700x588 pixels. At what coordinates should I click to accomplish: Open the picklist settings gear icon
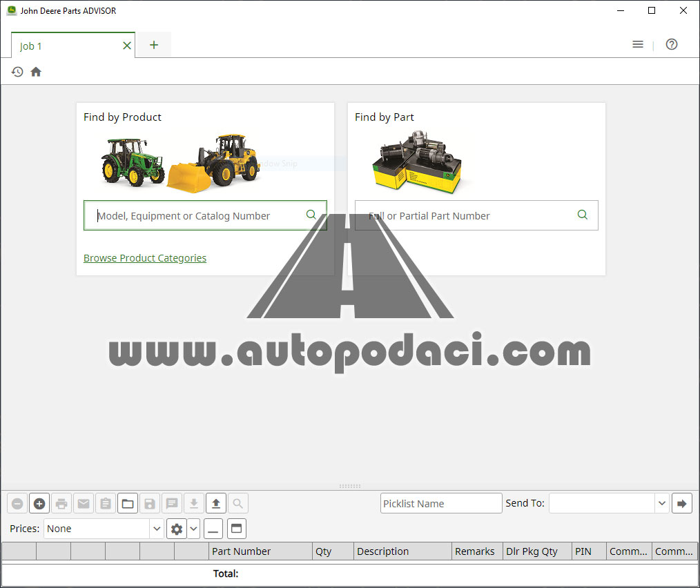177,529
